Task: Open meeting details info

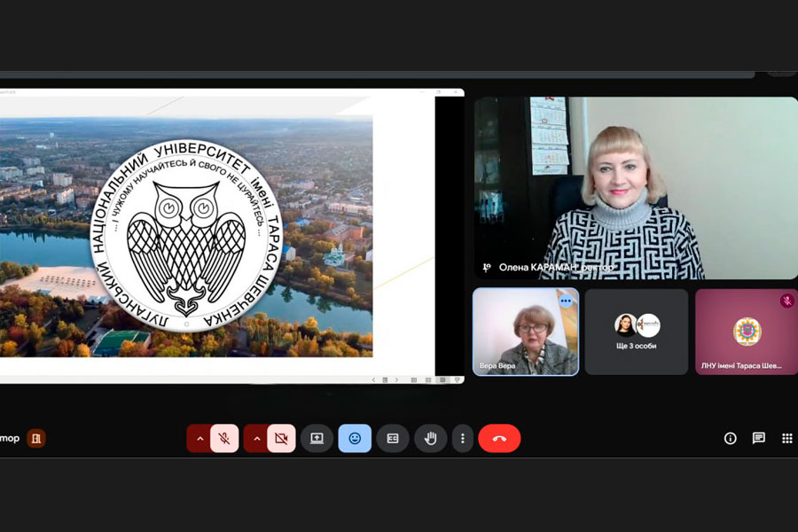Action: 731,438
